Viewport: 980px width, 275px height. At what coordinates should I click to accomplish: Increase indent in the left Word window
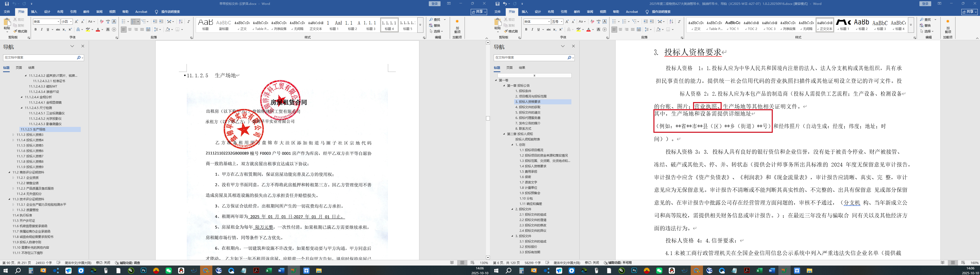(161, 22)
